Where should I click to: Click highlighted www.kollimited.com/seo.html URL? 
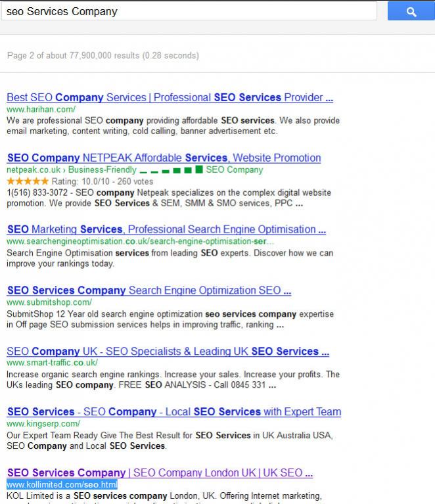pyautogui.click(x=62, y=484)
